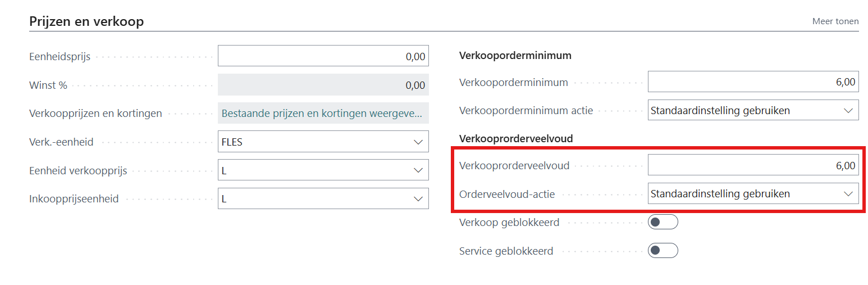868x285 pixels.
Task: Enable the Service geblokkeerd switch
Action: tap(663, 251)
